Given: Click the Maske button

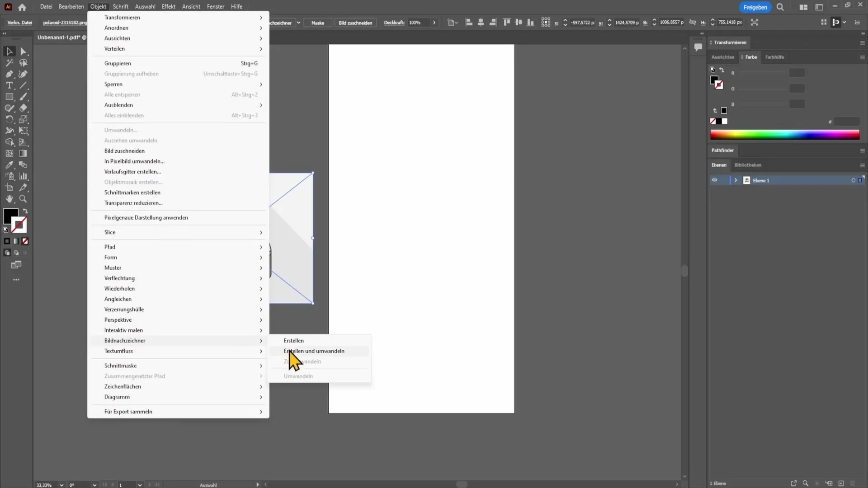Looking at the screenshot, I should [x=318, y=23].
